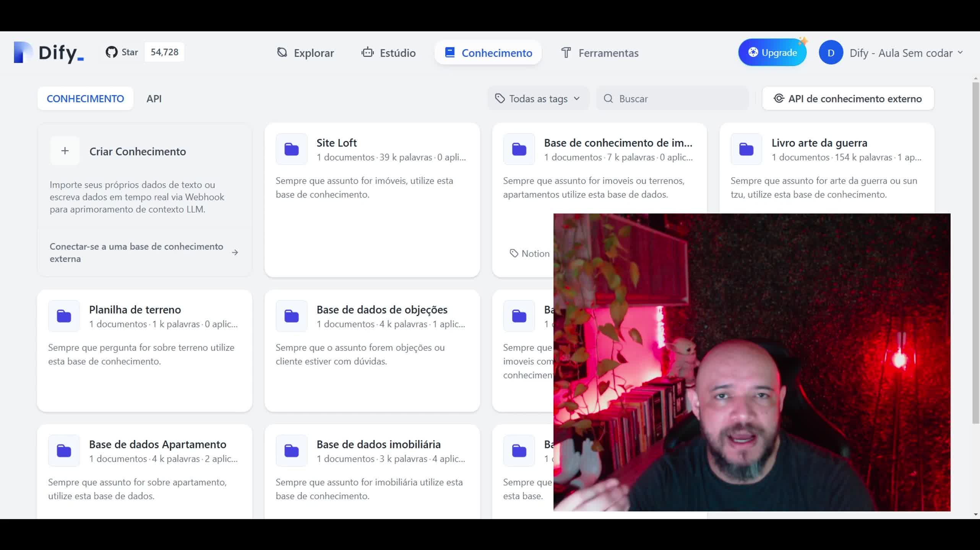The image size is (980, 550).
Task: Click the D user avatar circle
Action: [x=831, y=53]
